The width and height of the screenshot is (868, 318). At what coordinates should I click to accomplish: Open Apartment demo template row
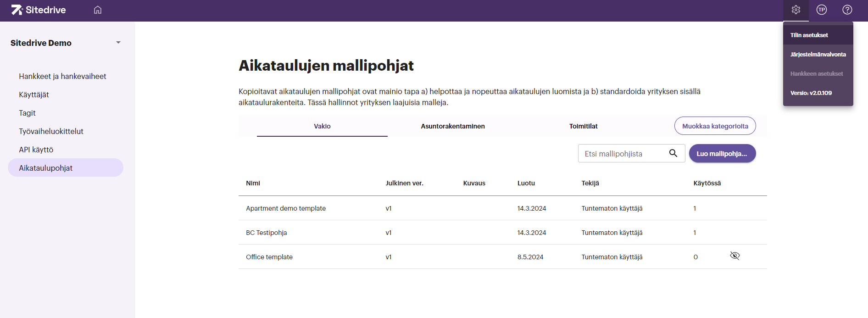click(502, 208)
